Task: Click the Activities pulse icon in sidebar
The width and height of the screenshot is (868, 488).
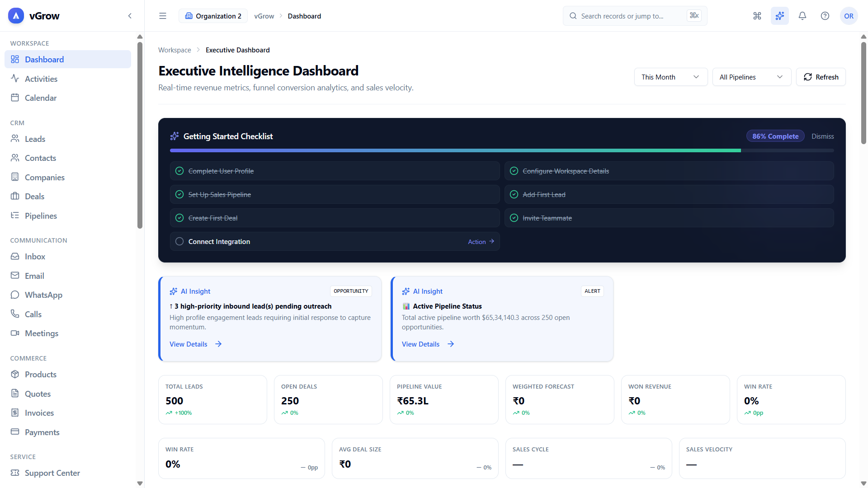Action: coord(15,79)
